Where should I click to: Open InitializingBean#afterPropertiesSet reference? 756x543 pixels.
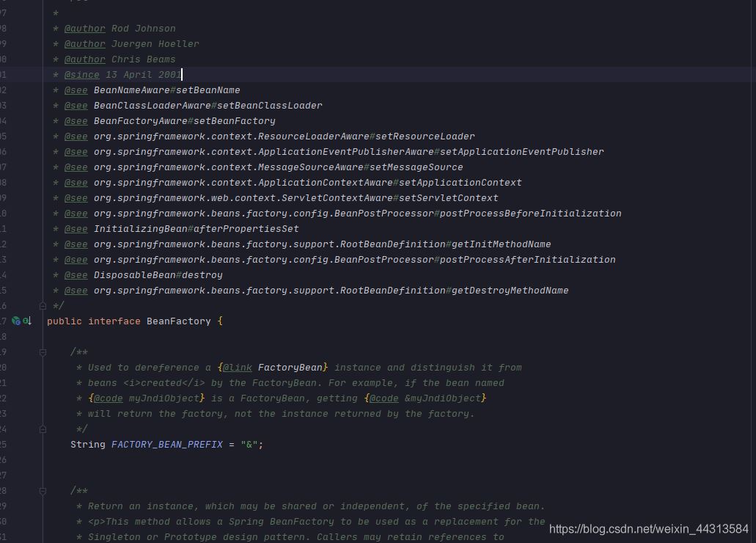coord(197,229)
